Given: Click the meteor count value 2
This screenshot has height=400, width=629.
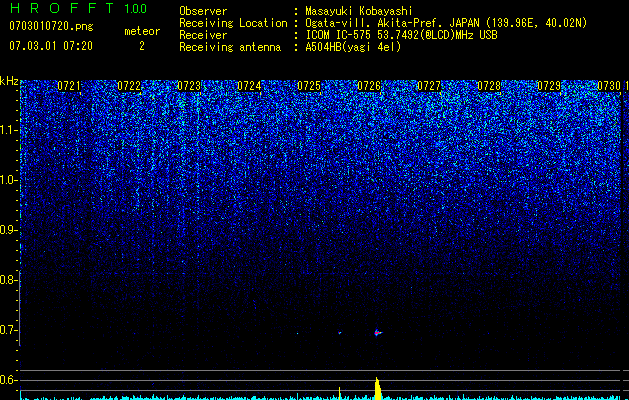Looking at the screenshot, I should pyautogui.click(x=142, y=46).
